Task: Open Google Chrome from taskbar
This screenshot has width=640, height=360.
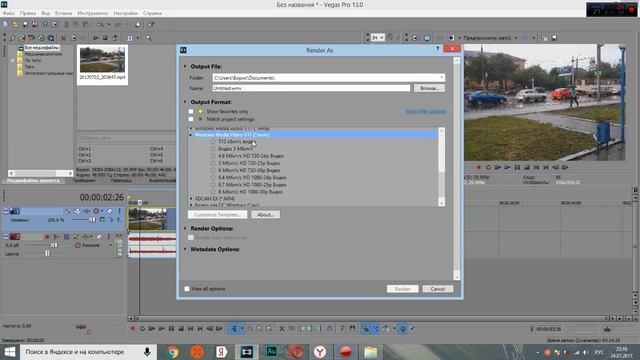Action: click(x=173, y=352)
